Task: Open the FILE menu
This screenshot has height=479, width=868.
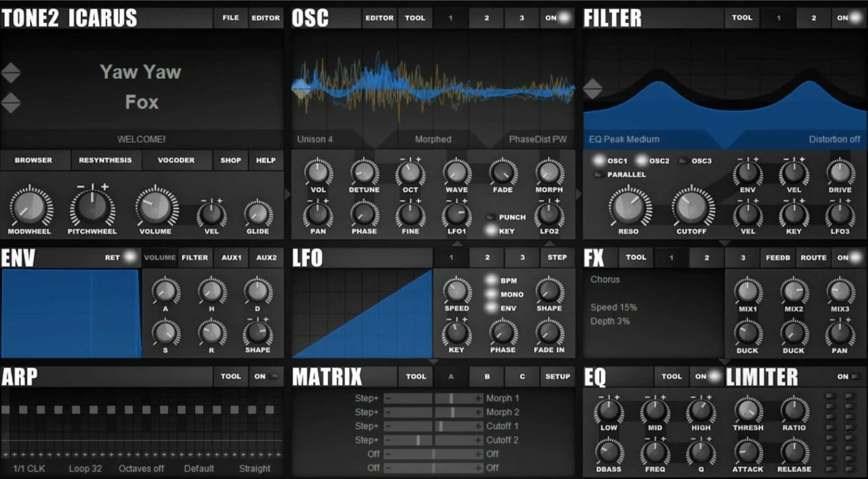Action: coord(231,18)
